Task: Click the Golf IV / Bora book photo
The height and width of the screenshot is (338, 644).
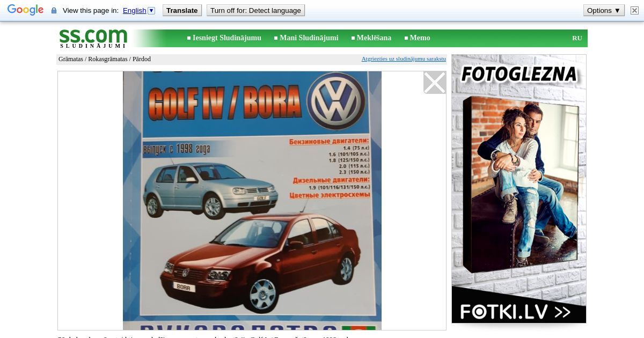Action: tap(252, 201)
